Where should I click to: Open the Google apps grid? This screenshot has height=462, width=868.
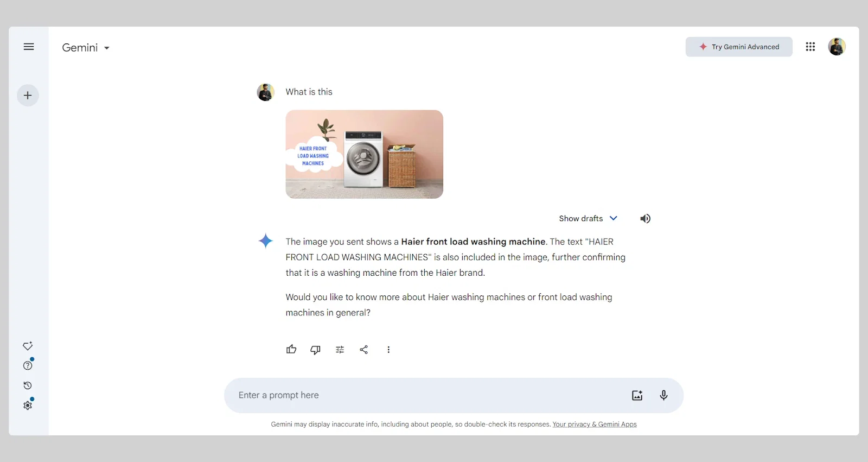[810, 47]
